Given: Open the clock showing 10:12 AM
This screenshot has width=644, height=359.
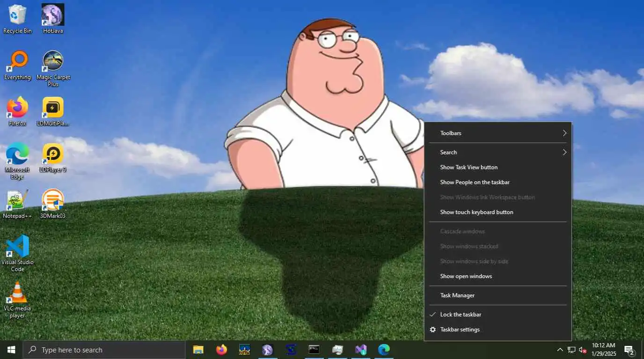Looking at the screenshot, I should [604, 350].
